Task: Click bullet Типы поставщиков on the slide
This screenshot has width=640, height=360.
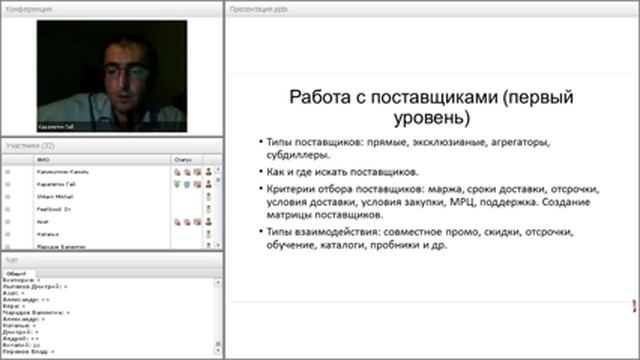Action: coord(408,149)
